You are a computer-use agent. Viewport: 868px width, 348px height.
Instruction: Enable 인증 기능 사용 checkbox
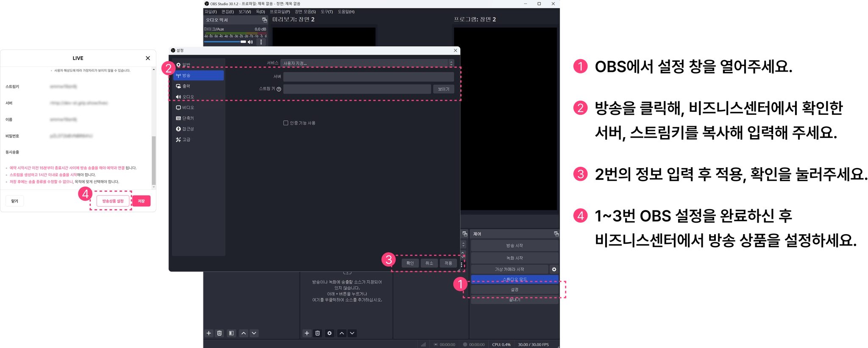pos(286,123)
